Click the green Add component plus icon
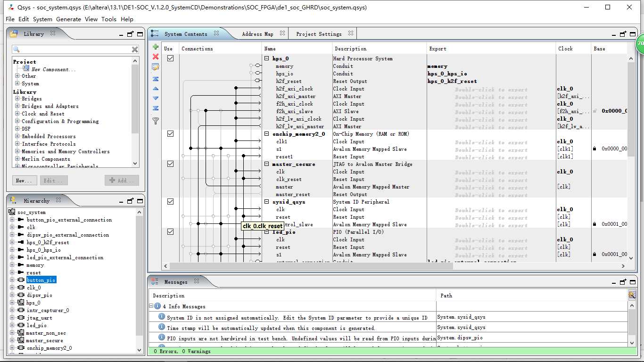 pyautogui.click(x=156, y=47)
